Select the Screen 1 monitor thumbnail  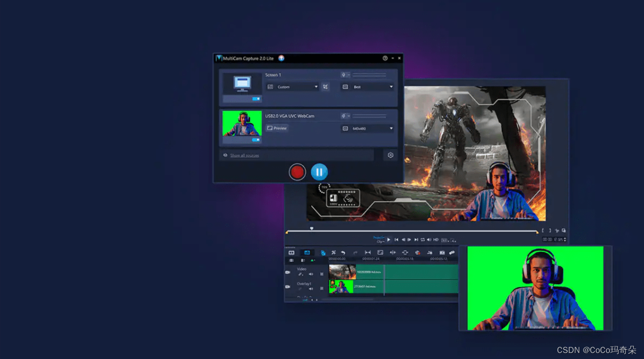242,84
